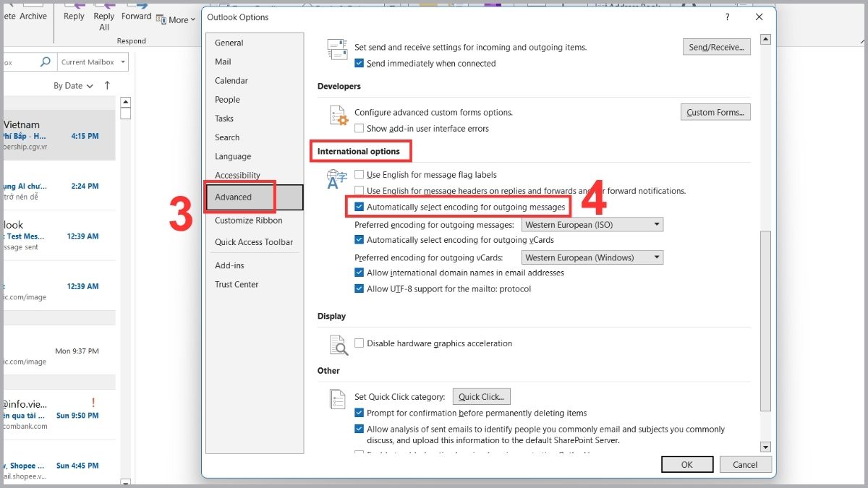Open the 2:24 PM email in list
The width and height of the screenshot is (868, 488).
(x=58, y=185)
